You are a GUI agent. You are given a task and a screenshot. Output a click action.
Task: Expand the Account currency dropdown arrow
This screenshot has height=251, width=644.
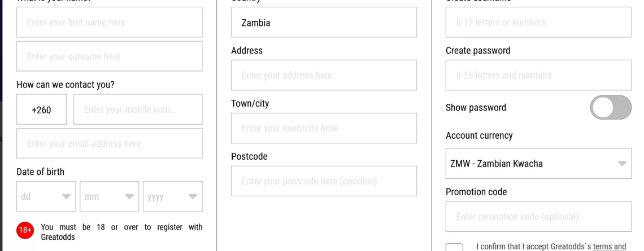[x=622, y=164]
